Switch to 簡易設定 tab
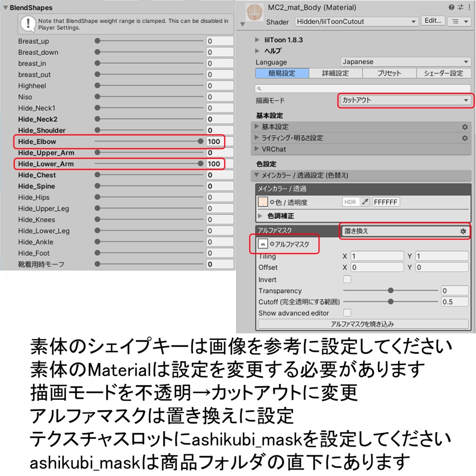 click(x=282, y=73)
